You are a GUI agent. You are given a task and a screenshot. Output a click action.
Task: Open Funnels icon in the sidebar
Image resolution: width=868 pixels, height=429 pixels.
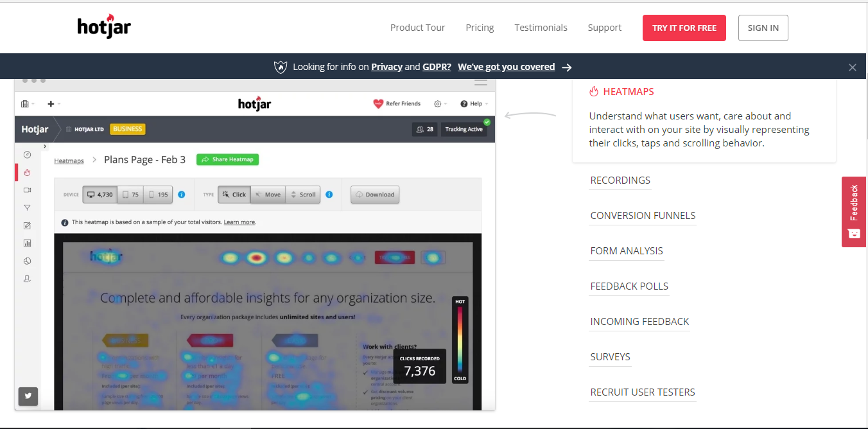pos(27,207)
